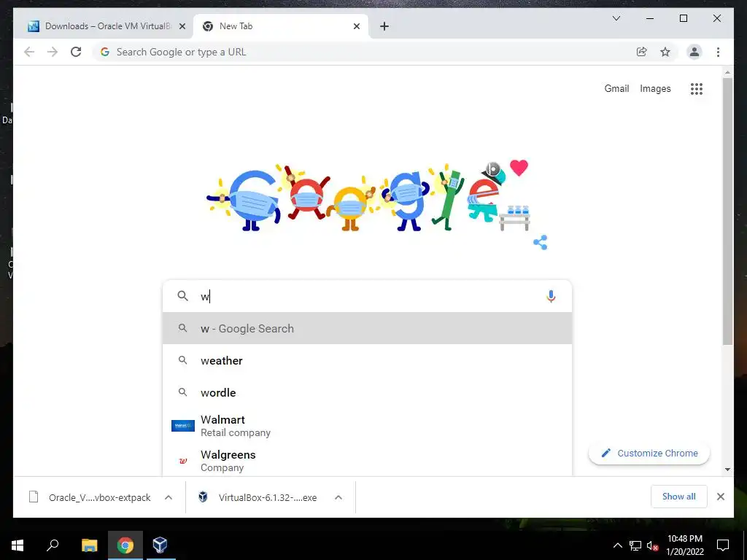
Task: Open Windows taskbar search
Action: tap(53, 545)
